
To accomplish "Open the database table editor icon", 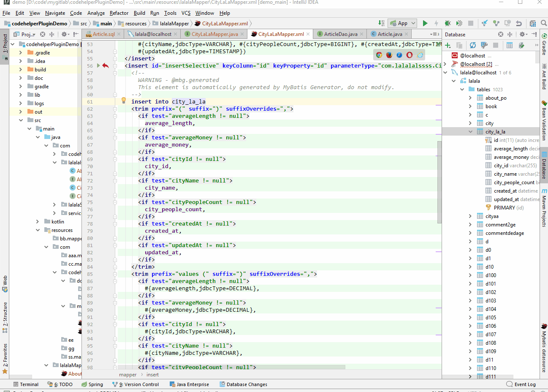I will click(x=510, y=45).
